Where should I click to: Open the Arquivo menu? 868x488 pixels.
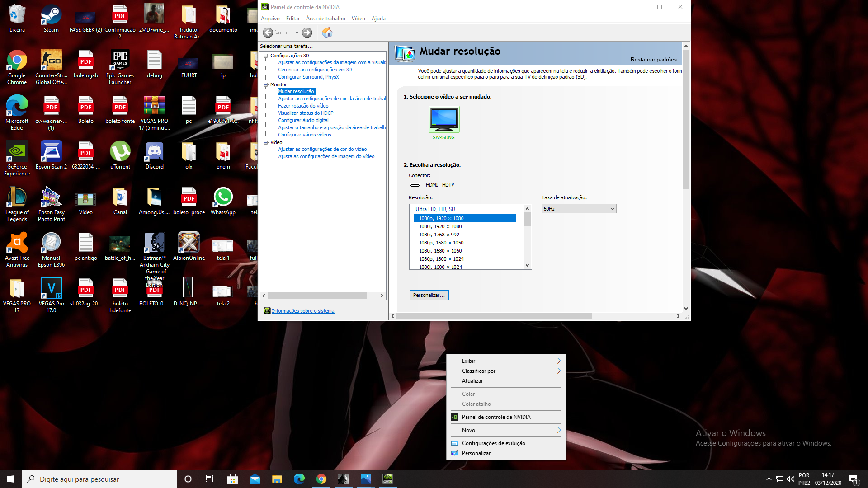click(270, 19)
